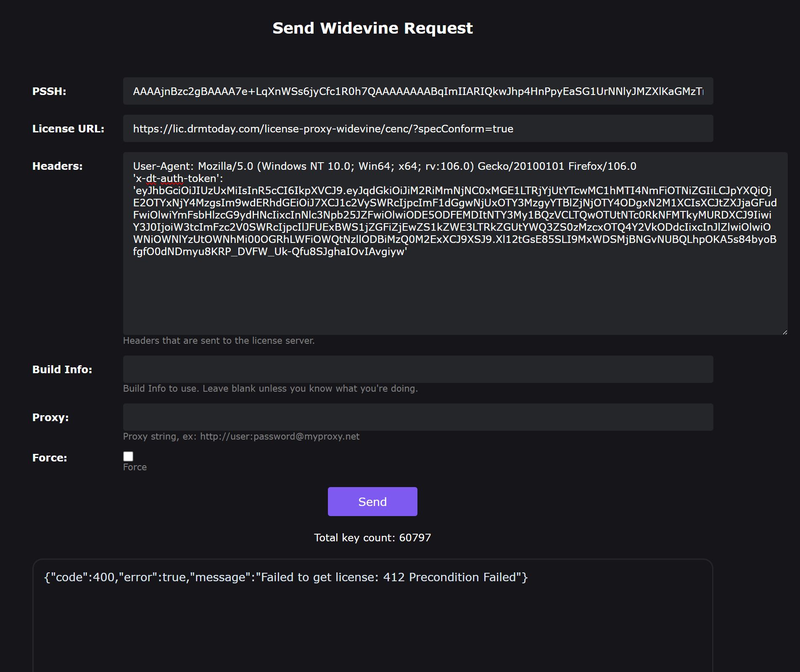The height and width of the screenshot is (672, 800).
Task: Click the "Total key count: 60797" text
Action: tap(372, 538)
